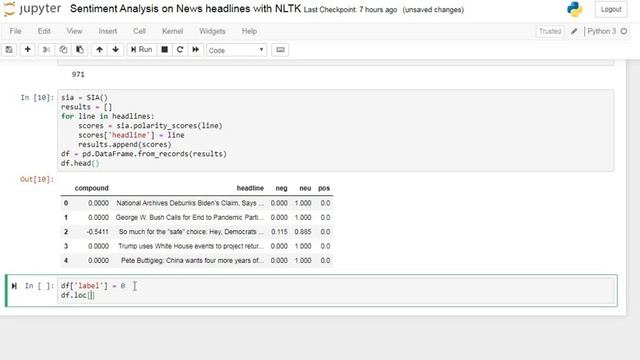
Task: Click the Logout button
Action: coord(611,9)
